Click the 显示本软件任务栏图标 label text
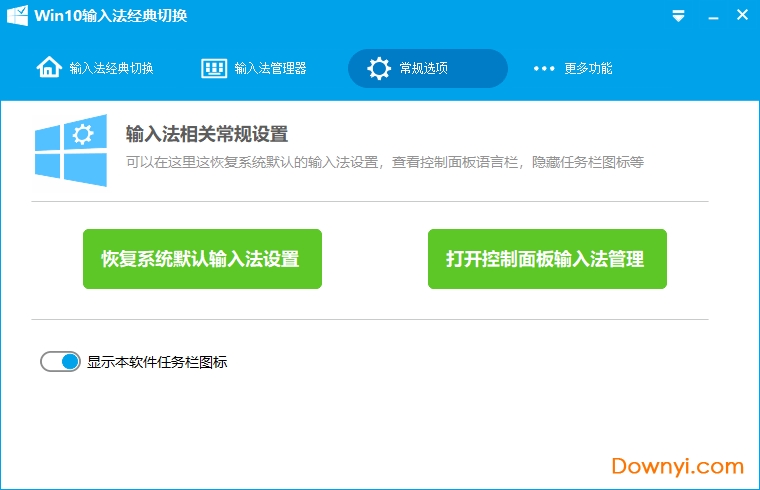 point(157,362)
